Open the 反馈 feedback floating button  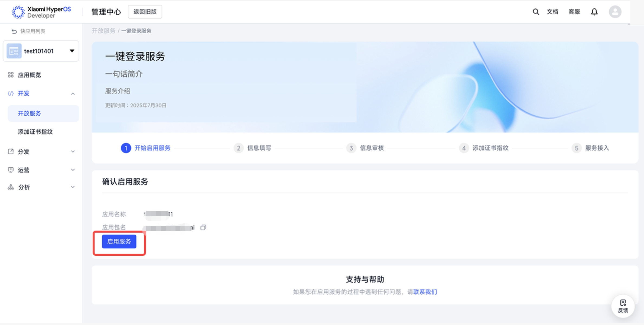623,306
